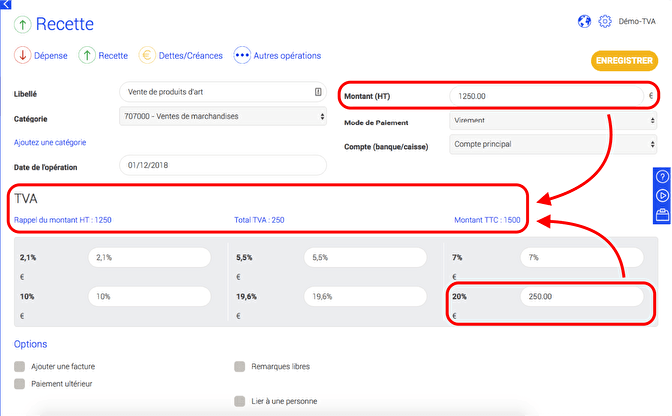The image size is (672, 416).
Task: Click the icon inside the Libellé field
Action: (x=318, y=92)
